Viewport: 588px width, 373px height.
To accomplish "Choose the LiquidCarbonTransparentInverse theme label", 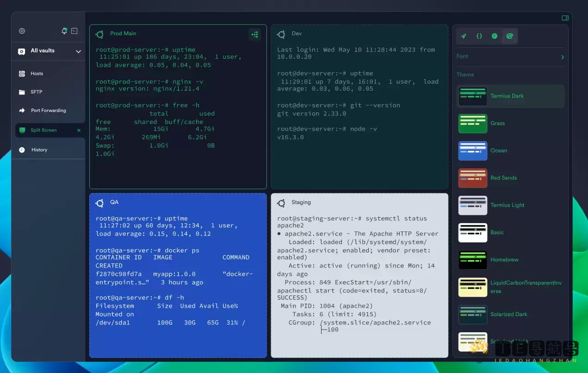I will coord(526,287).
